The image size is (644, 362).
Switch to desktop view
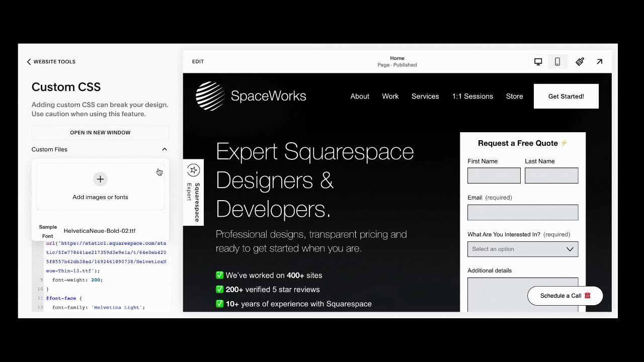coord(538,61)
